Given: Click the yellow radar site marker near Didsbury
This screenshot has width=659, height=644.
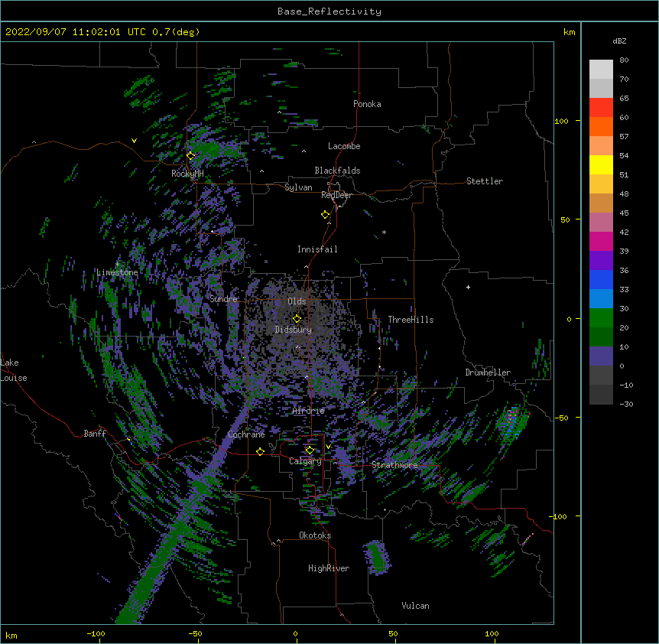Looking at the screenshot, I should click(297, 319).
